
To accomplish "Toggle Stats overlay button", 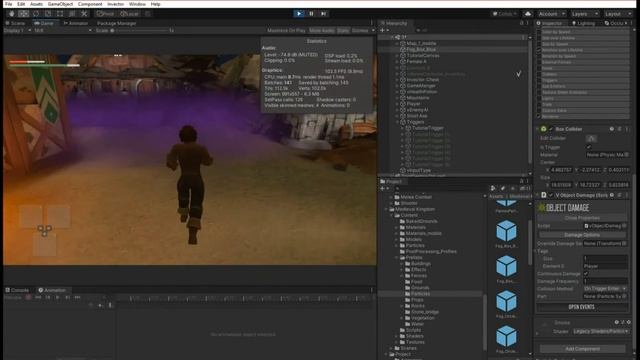I will coord(343,31).
